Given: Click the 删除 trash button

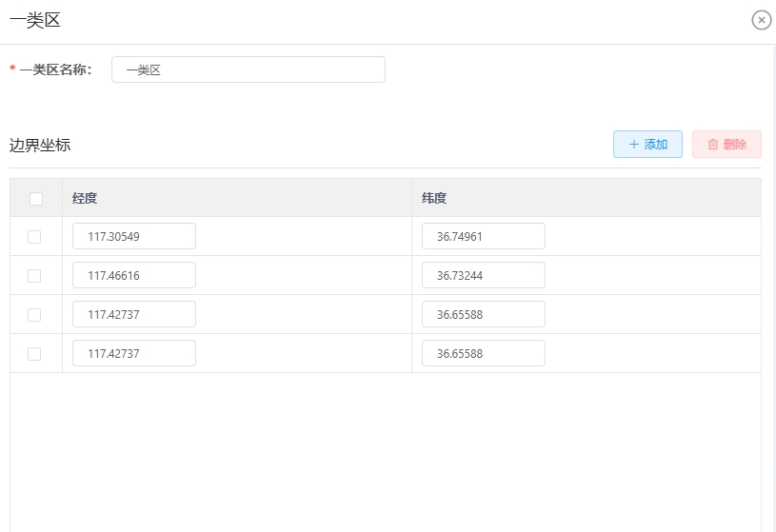Looking at the screenshot, I should tap(726, 144).
